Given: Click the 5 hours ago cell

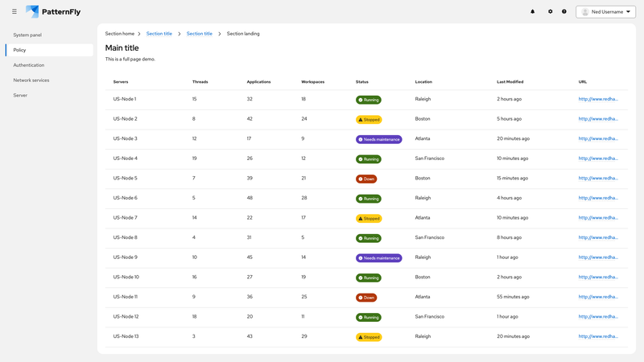Looking at the screenshot, I should (510, 118).
